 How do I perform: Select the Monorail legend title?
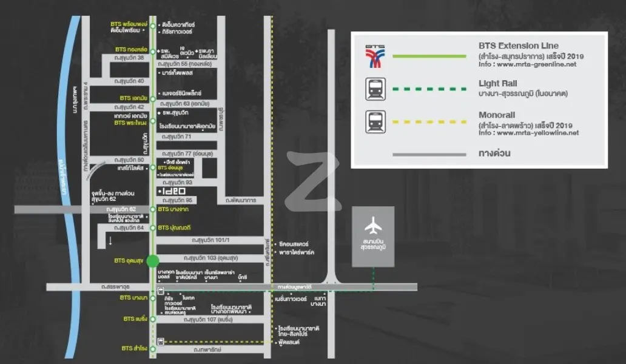coord(497,115)
